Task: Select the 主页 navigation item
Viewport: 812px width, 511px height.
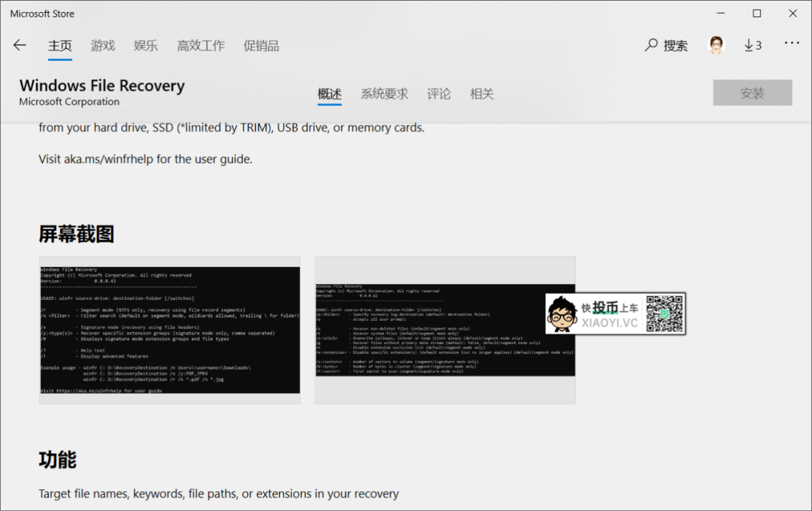Action: pyautogui.click(x=60, y=45)
